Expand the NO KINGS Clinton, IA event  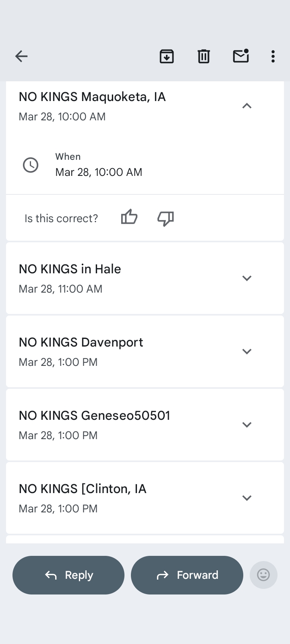(x=246, y=498)
